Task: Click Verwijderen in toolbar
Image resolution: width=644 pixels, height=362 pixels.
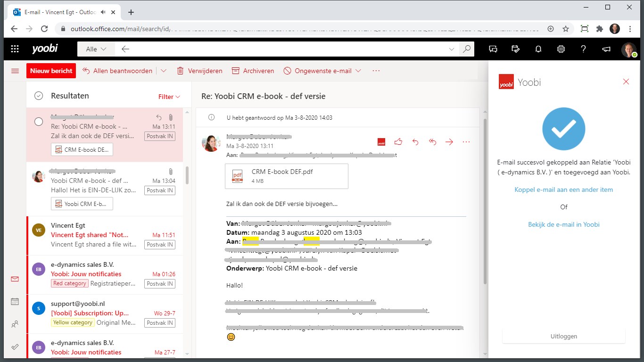Action: click(199, 71)
